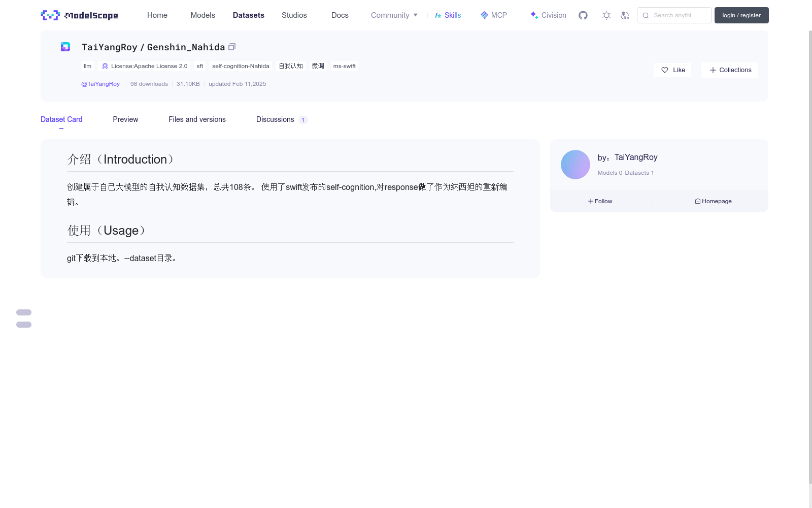Click the 微调 tag
The image size is (812, 508).
[x=318, y=66]
